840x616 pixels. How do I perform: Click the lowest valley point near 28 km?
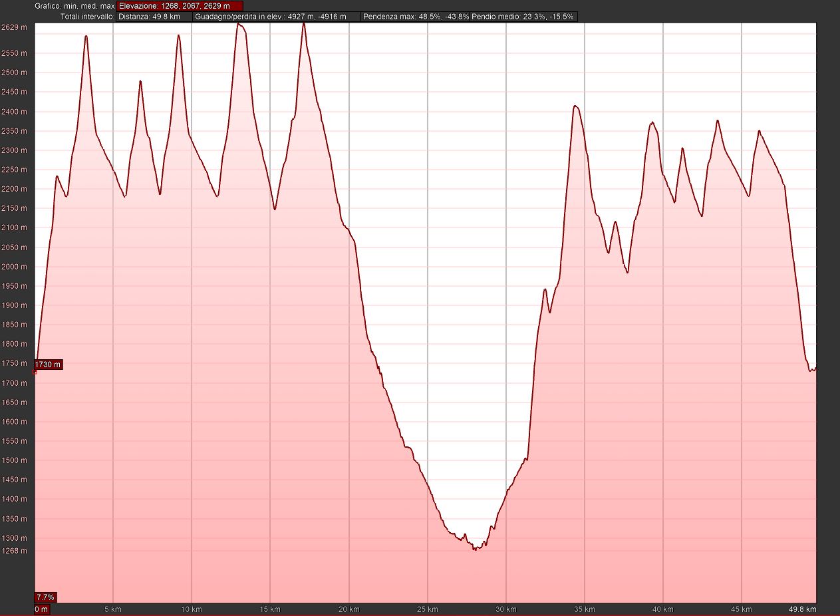click(475, 549)
